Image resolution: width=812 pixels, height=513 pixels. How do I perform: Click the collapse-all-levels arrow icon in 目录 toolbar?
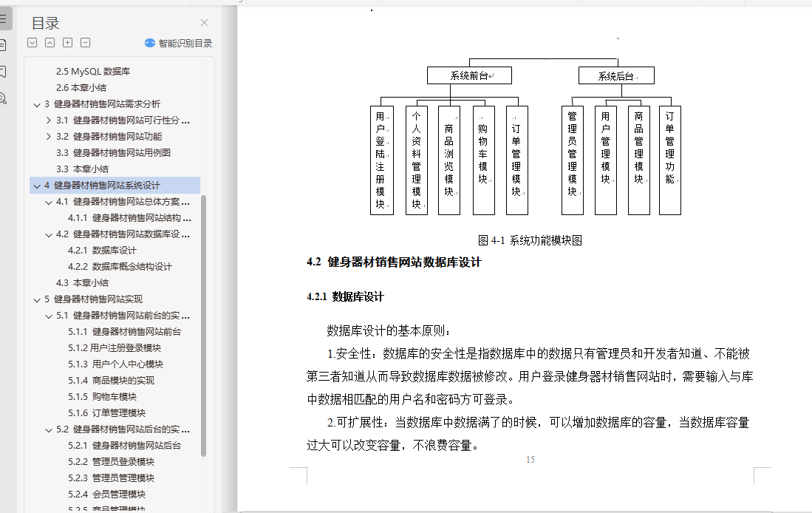click(50, 42)
